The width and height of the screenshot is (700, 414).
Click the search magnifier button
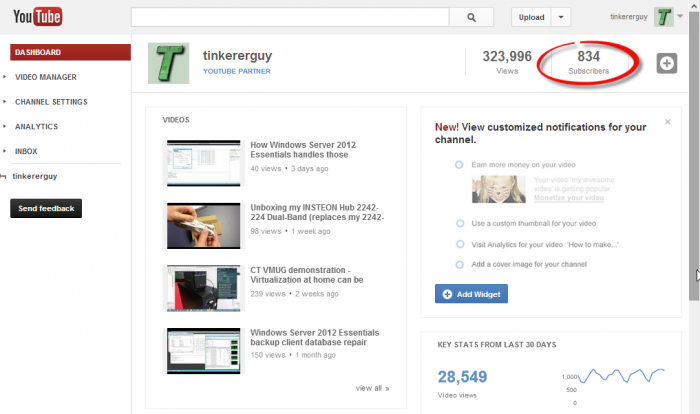click(x=471, y=17)
